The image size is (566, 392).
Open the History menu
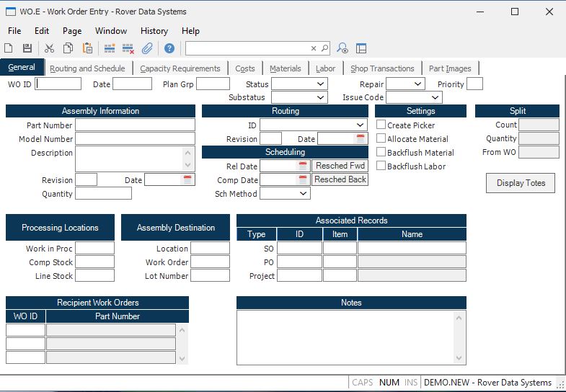[154, 31]
